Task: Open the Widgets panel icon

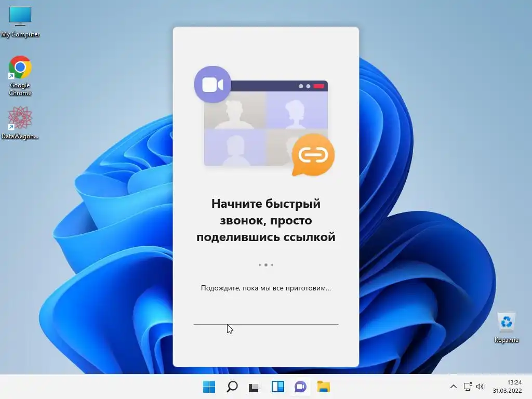Action: pos(277,387)
